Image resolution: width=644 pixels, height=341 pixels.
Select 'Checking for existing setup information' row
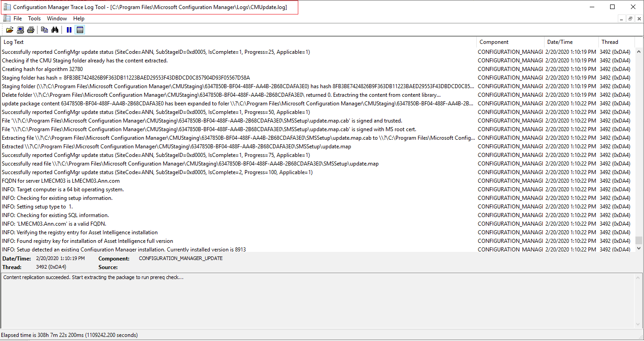317,198
